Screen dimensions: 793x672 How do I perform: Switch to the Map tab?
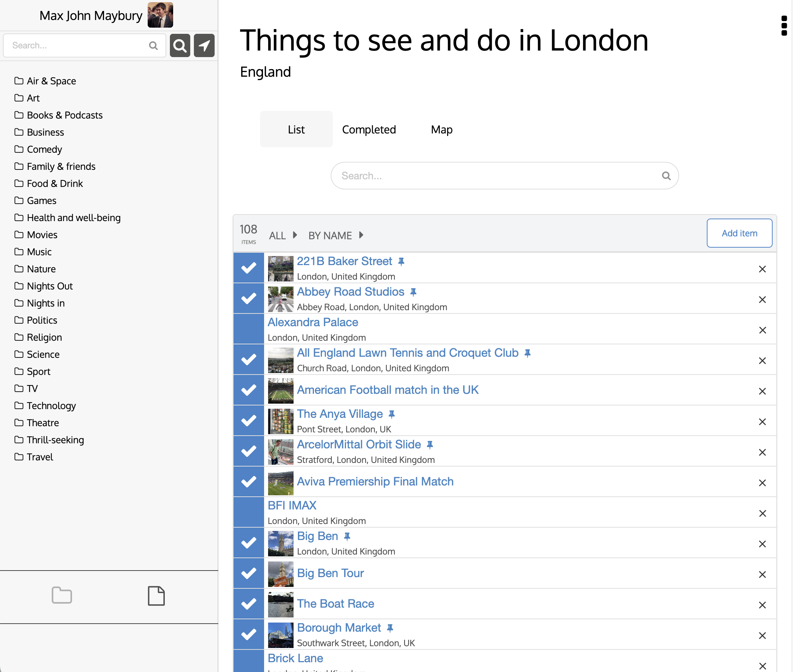click(442, 129)
